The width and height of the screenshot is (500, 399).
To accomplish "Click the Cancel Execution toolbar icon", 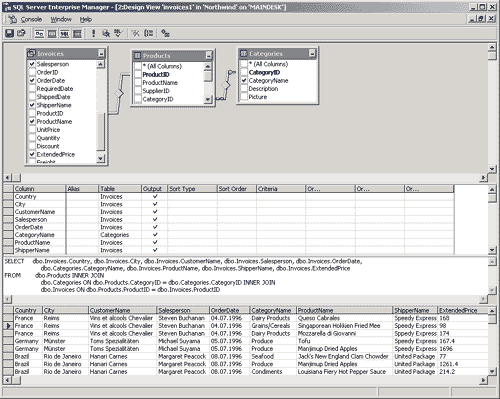I will [x=106, y=33].
